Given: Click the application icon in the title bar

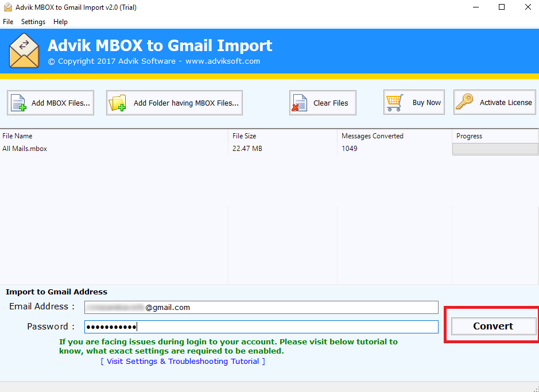Looking at the screenshot, I should pyautogui.click(x=7, y=7).
